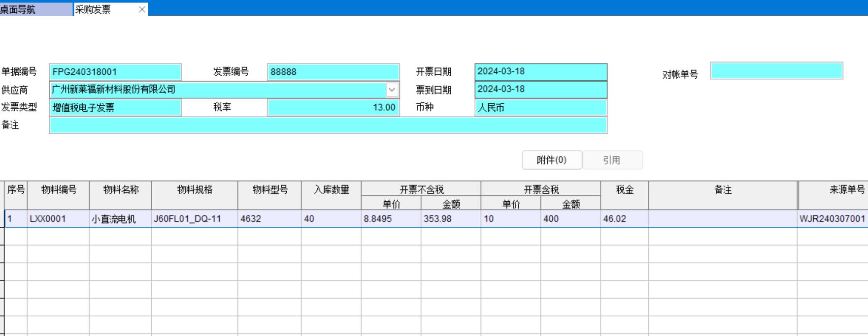
Task: Select the 票到日期 date field
Action: (540, 90)
